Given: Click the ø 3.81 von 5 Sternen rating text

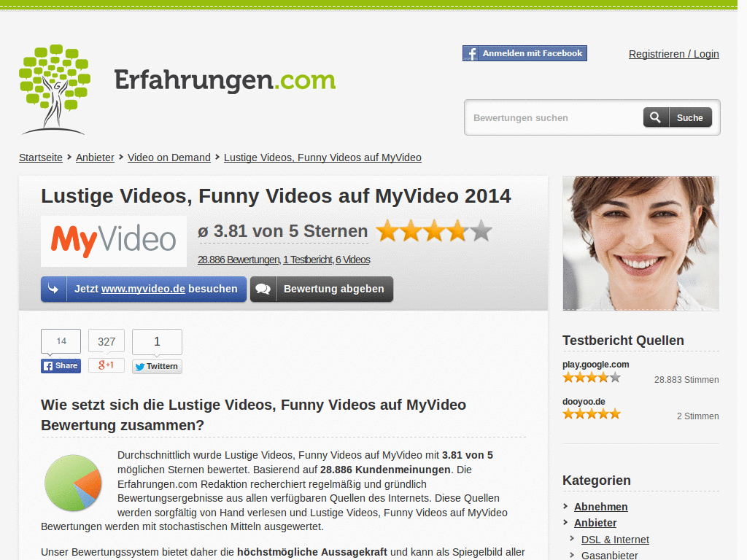Looking at the screenshot, I should 283,231.
